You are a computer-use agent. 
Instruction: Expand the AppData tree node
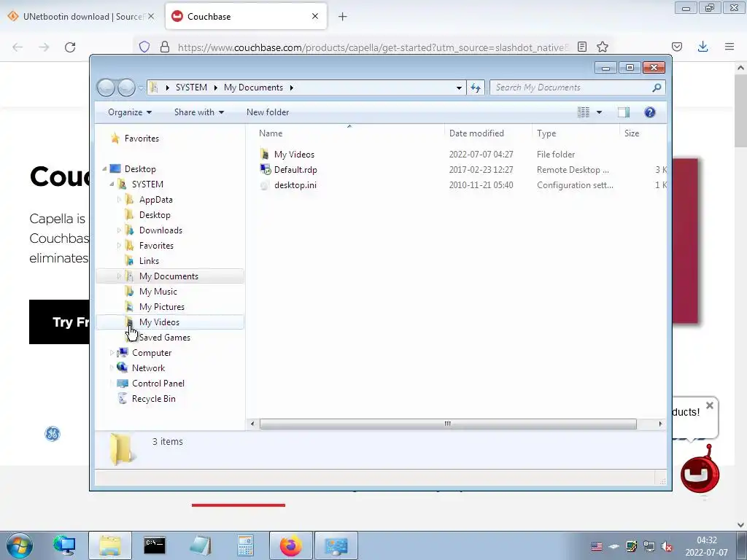pos(119,200)
